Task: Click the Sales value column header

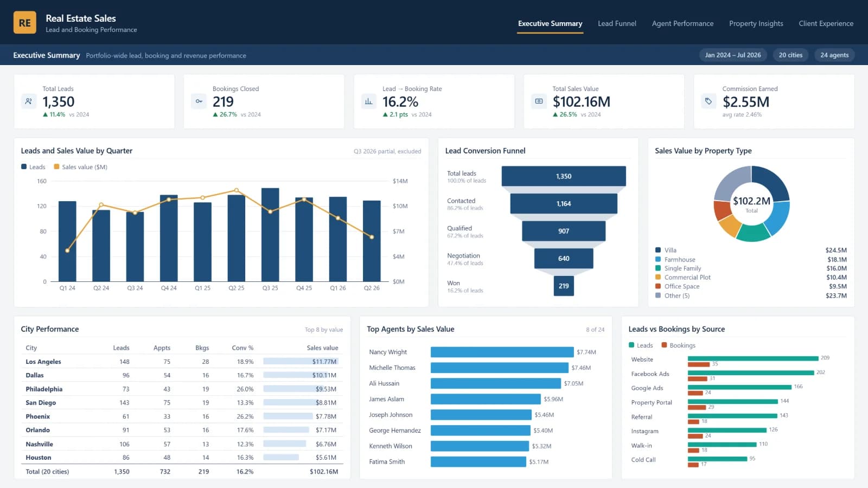Action: click(x=322, y=348)
